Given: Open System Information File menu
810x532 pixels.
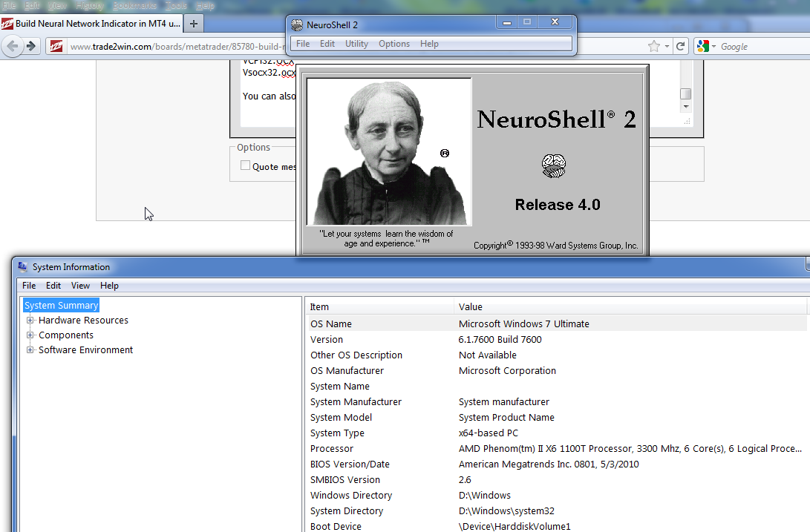Looking at the screenshot, I should coord(29,286).
